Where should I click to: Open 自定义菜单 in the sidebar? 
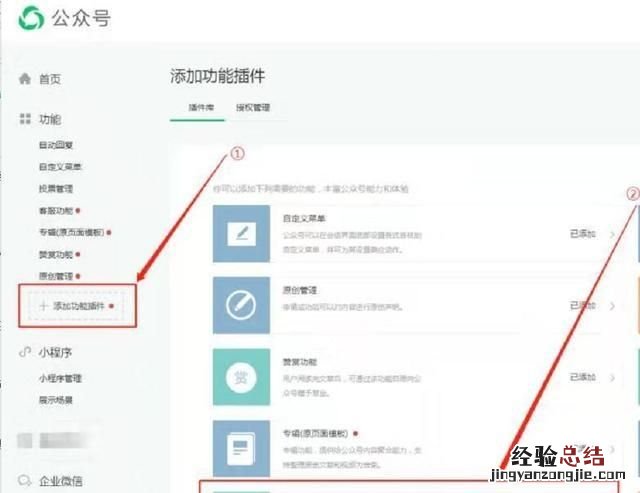point(60,167)
